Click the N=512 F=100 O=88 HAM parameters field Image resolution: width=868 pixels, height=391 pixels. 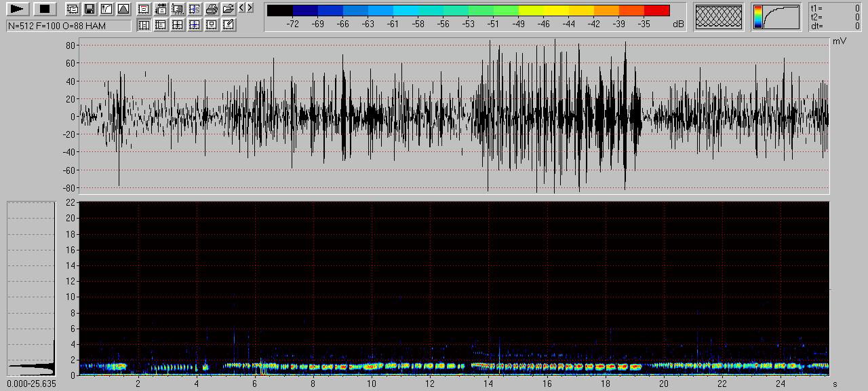tap(68, 26)
